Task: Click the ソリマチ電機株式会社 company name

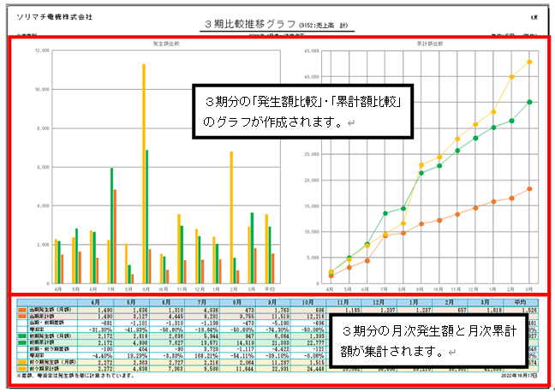Action: point(55,17)
